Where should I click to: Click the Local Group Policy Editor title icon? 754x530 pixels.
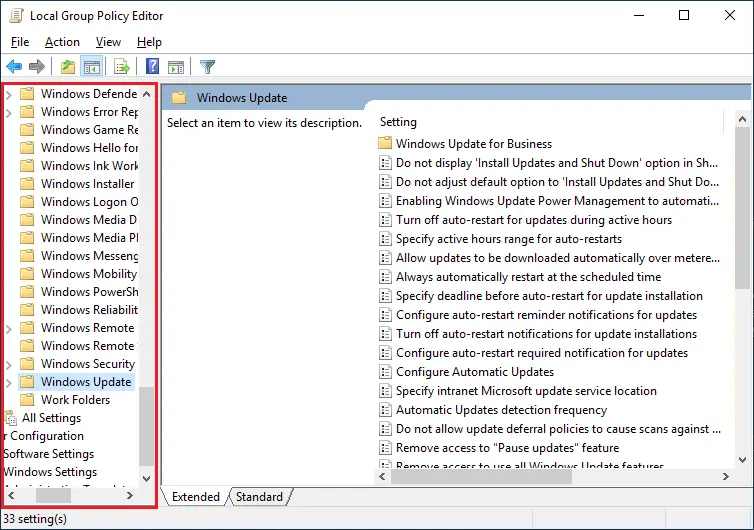(16, 15)
